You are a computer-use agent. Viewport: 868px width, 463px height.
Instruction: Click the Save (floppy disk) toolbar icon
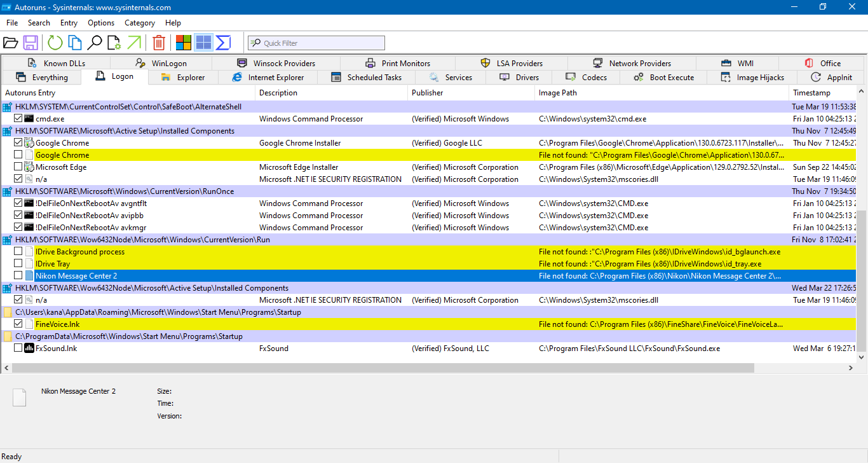point(30,43)
